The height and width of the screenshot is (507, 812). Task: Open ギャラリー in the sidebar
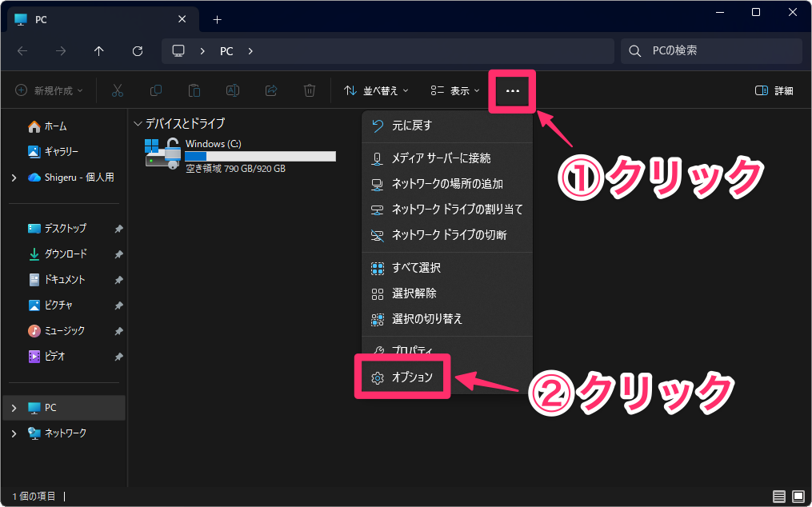[x=61, y=151]
